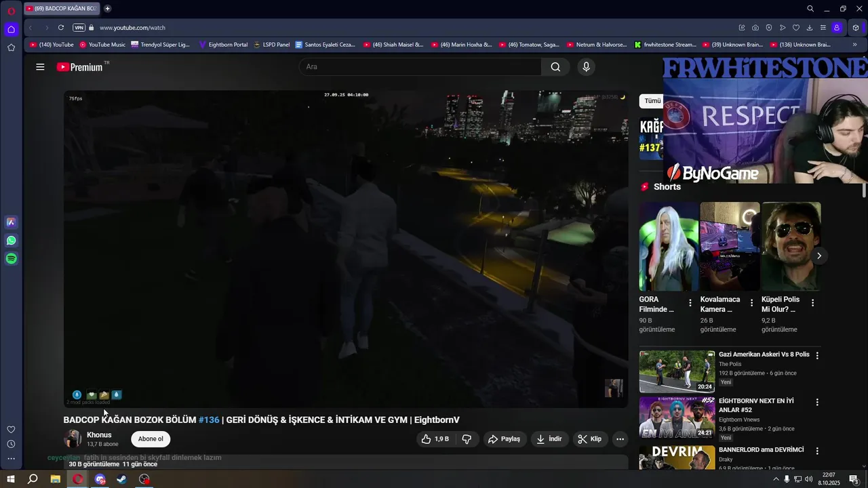Open more actions menu under video
The image size is (868, 488).
click(620, 439)
